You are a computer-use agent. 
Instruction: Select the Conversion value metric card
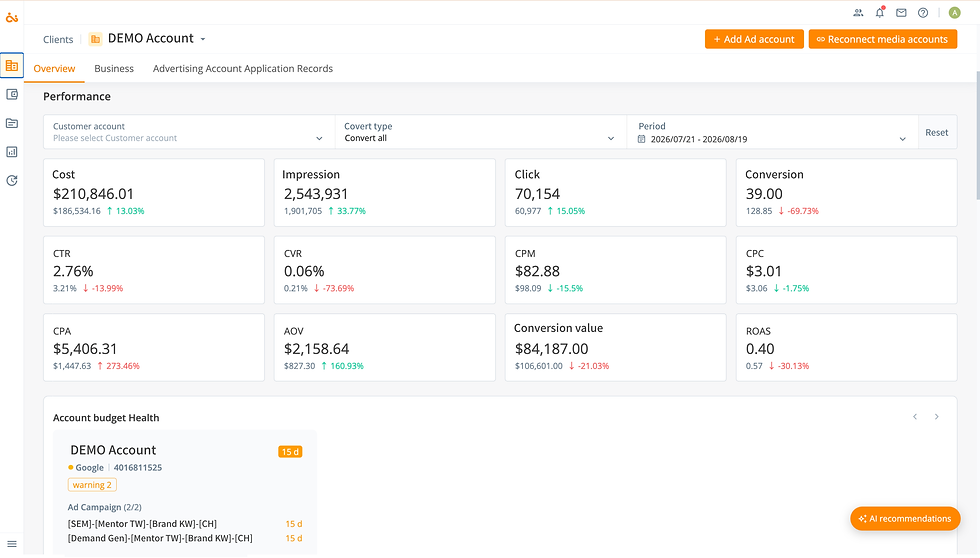(x=616, y=347)
